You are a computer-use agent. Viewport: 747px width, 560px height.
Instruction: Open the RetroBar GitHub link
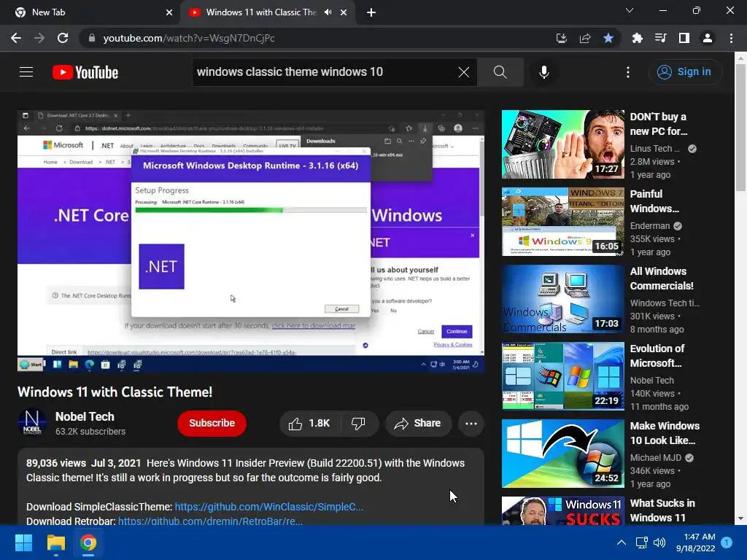point(210,521)
